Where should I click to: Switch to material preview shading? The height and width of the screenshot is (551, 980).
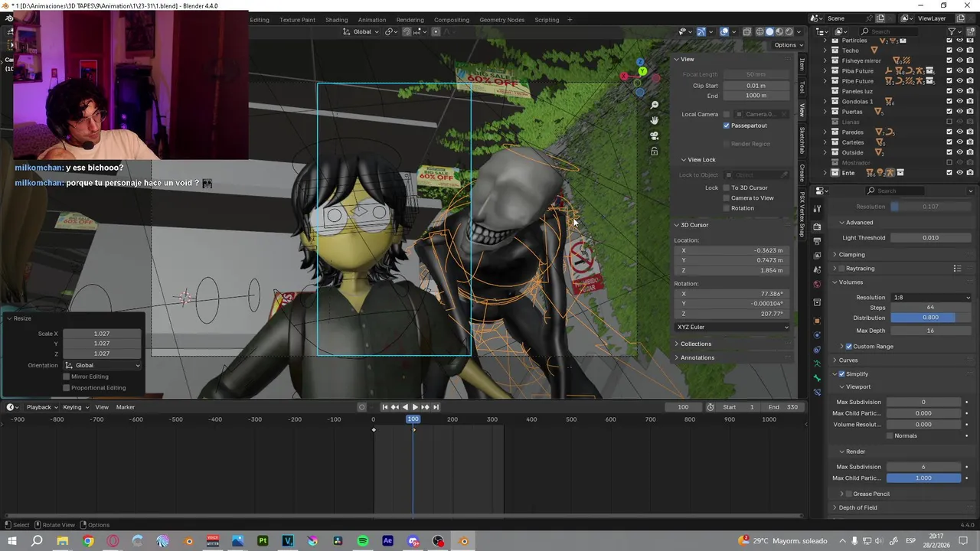779,32
